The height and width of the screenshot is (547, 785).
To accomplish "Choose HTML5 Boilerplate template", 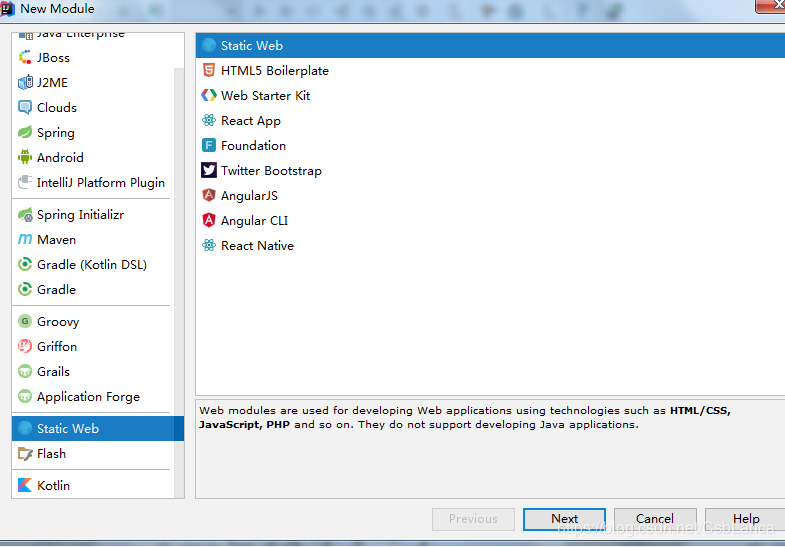I will click(490, 70).
